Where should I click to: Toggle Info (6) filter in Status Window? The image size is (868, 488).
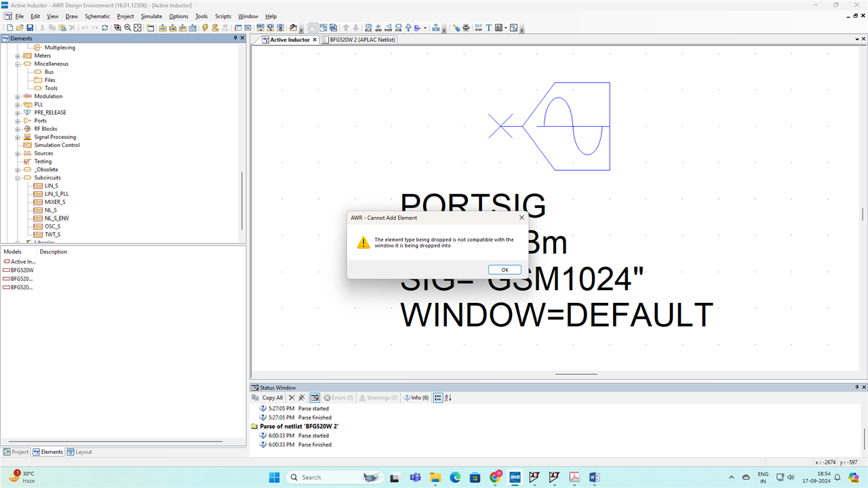pyautogui.click(x=416, y=398)
